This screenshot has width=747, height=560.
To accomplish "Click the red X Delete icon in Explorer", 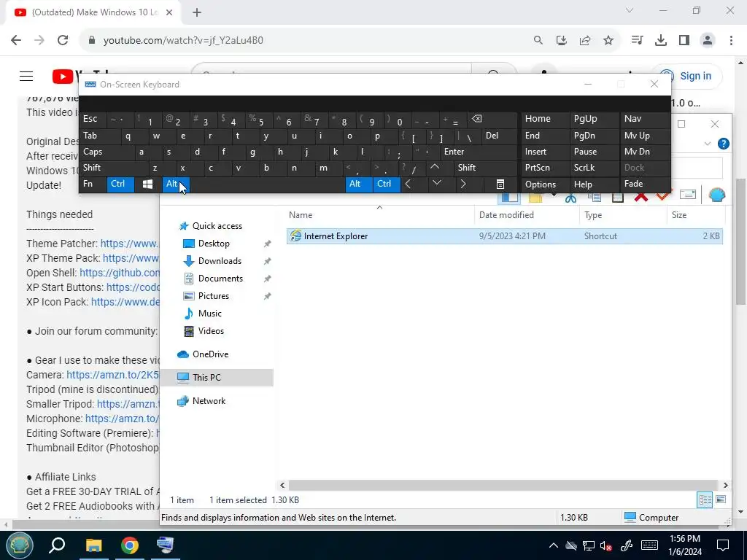I will click(x=641, y=196).
